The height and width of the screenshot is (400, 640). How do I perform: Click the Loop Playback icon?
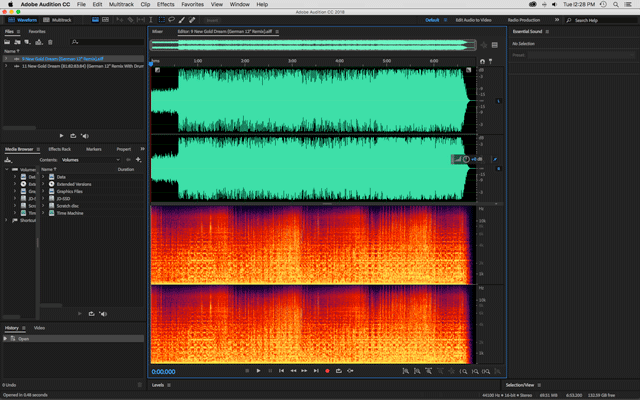tap(339, 371)
